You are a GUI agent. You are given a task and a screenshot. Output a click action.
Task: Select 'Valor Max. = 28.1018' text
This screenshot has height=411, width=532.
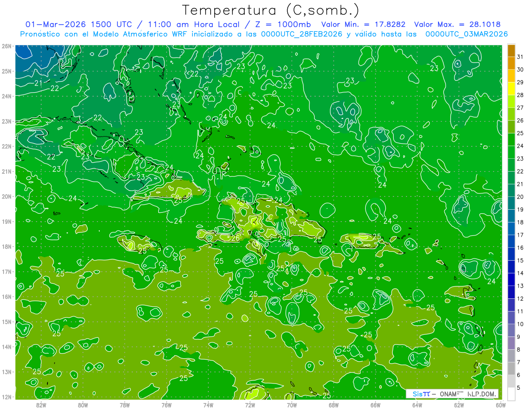457,24
